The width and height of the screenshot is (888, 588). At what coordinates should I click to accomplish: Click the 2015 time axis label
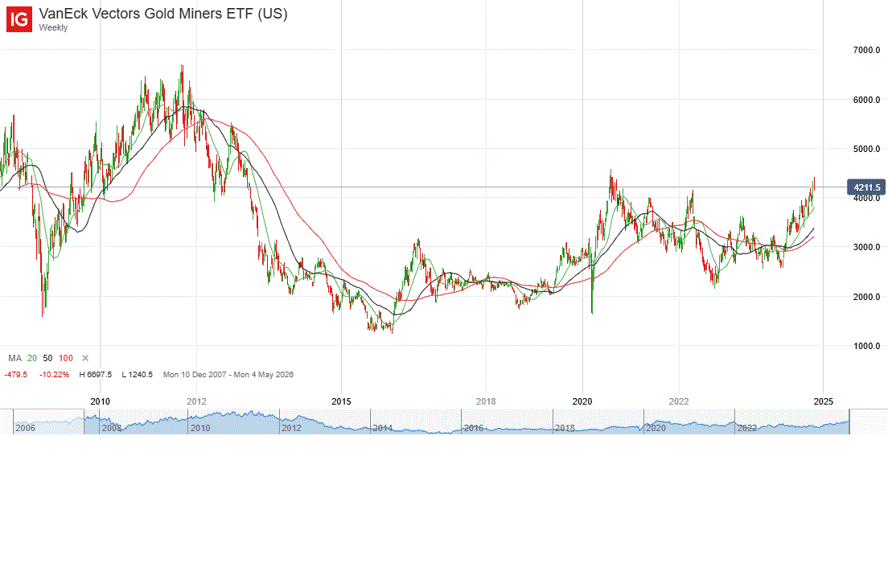click(x=341, y=401)
